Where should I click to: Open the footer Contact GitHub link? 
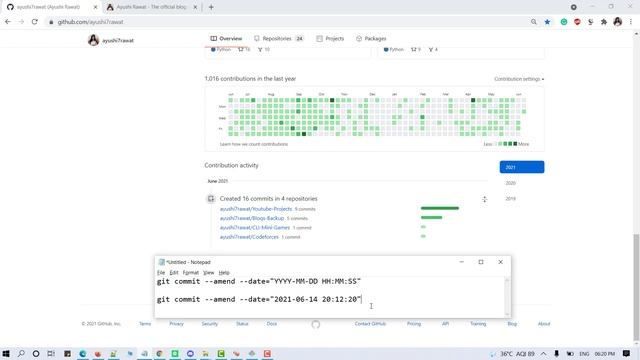click(x=370, y=324)
